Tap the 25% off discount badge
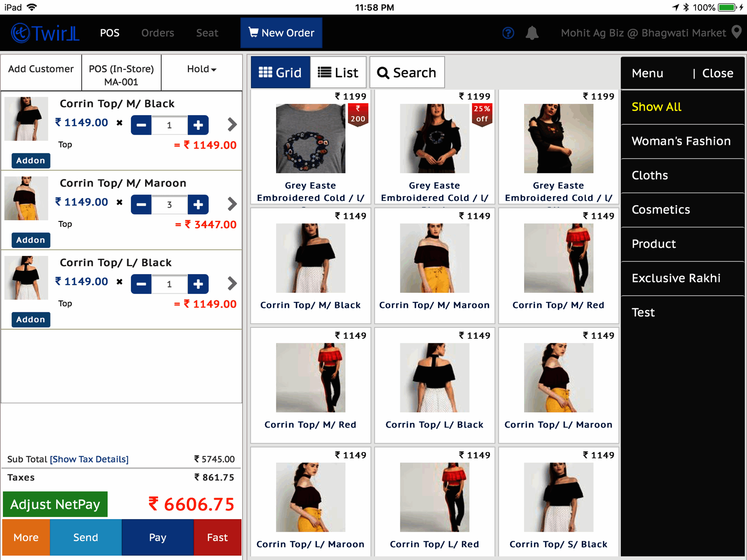Screen dimensions: 747x560 482,114
